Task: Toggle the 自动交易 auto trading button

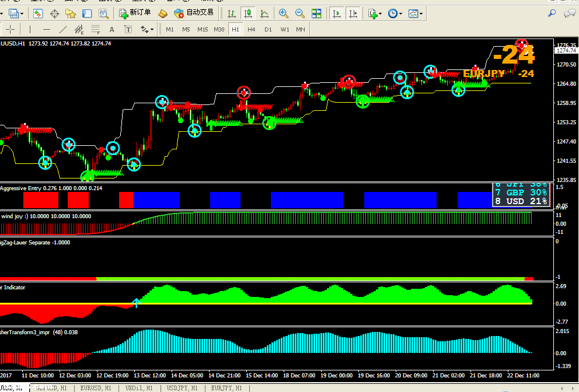Action: (x=194, y=13)
